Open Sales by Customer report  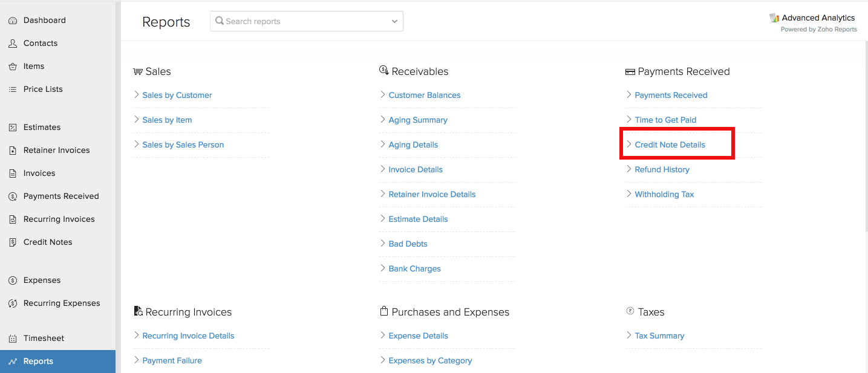click(x=177, y=96)
